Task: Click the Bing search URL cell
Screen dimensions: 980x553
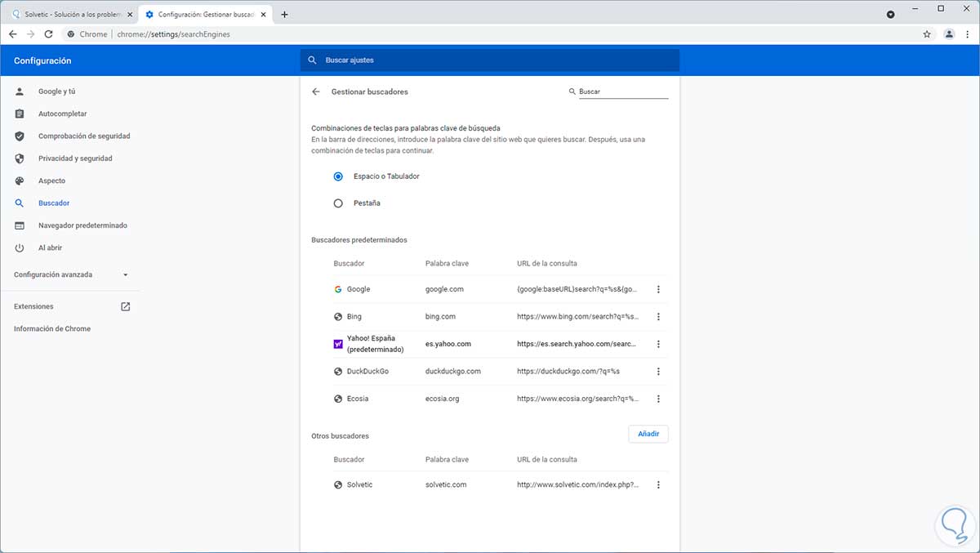Action: click(x=578, y=317)
